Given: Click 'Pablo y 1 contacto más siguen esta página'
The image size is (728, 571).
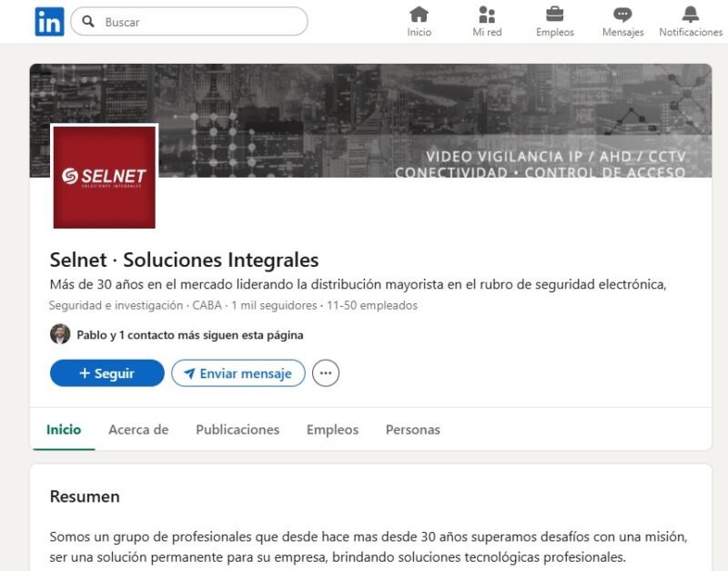Looking at the screenshot, I should 190,335.
